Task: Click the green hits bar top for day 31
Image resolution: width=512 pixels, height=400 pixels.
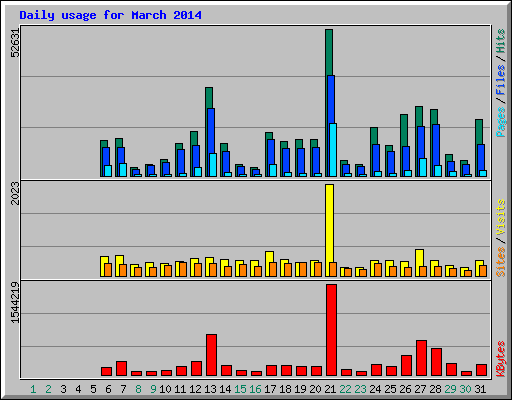Action: [479, 132]
